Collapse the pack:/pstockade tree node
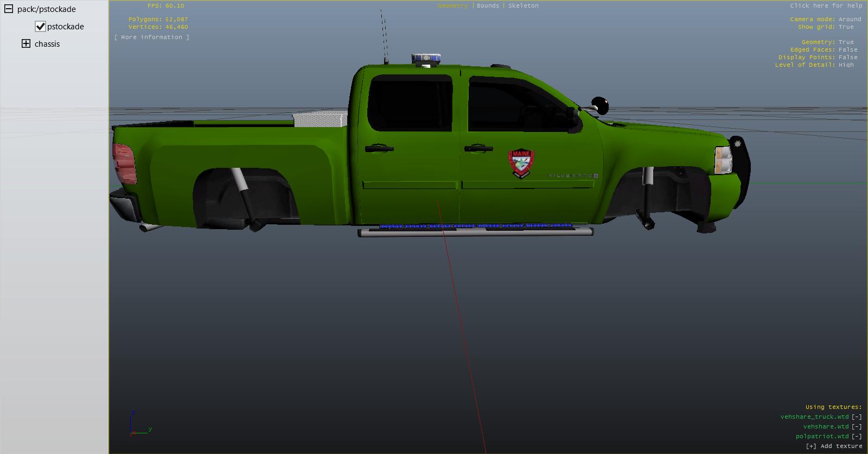 [9, 9]
